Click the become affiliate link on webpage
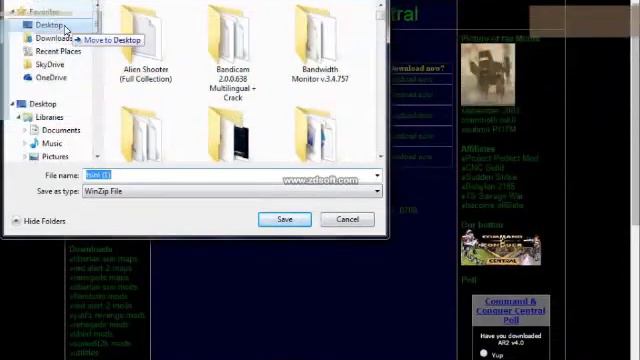The image size is (640, 360). (492, 205)
